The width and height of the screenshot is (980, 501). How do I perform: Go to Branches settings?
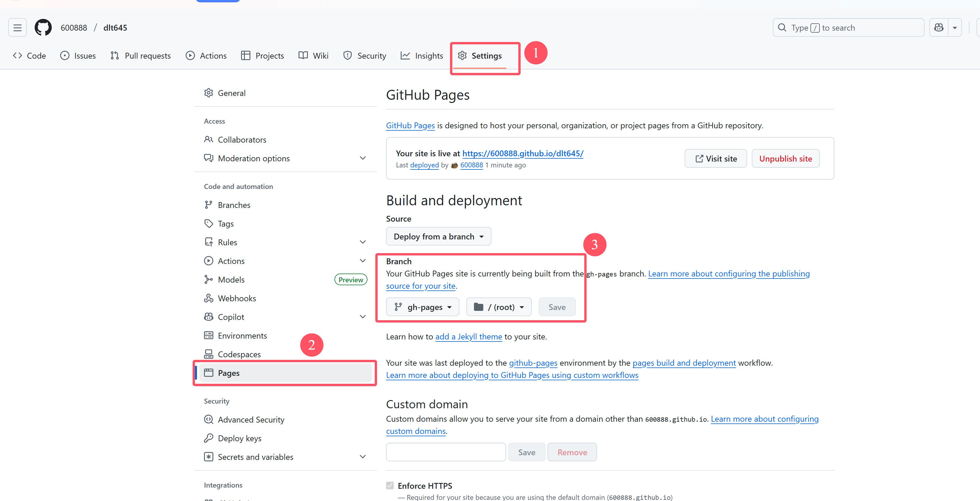233,205
